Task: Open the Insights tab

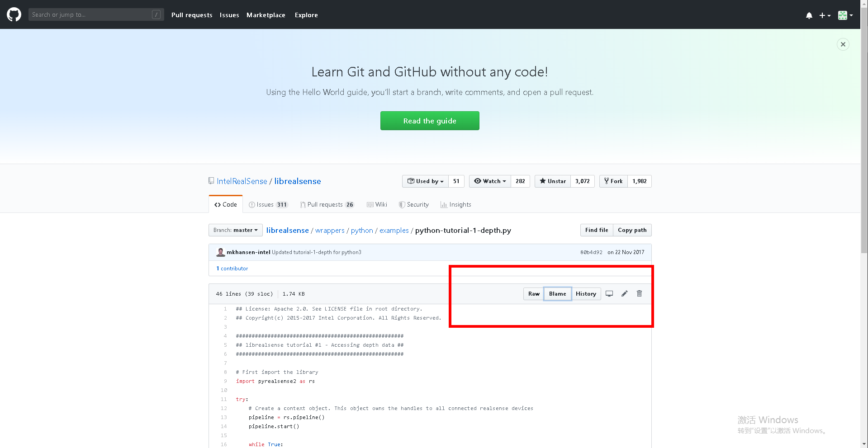Action: click(456, 204)
